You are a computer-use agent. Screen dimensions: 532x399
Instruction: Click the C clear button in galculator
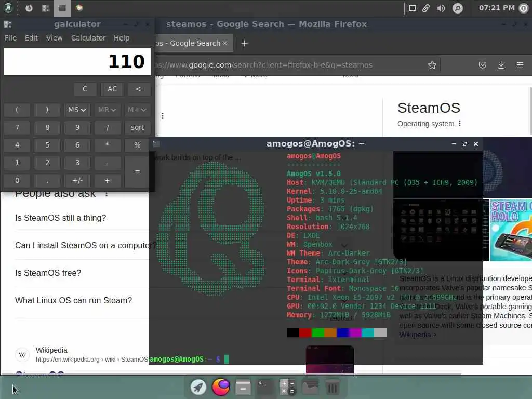tap(85, 89)
